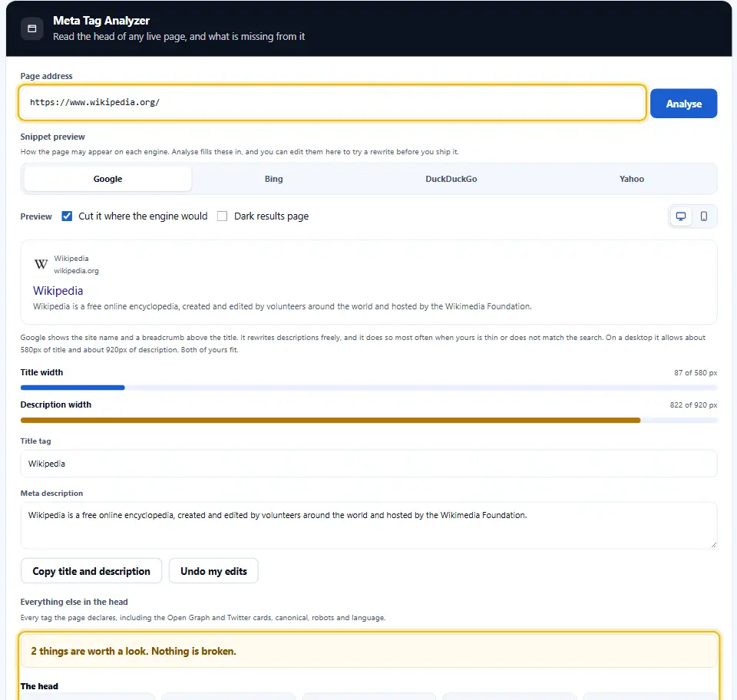This screenshot has height=700, width=737.
Task: Click the Title width progress bar
Action: 368,388
